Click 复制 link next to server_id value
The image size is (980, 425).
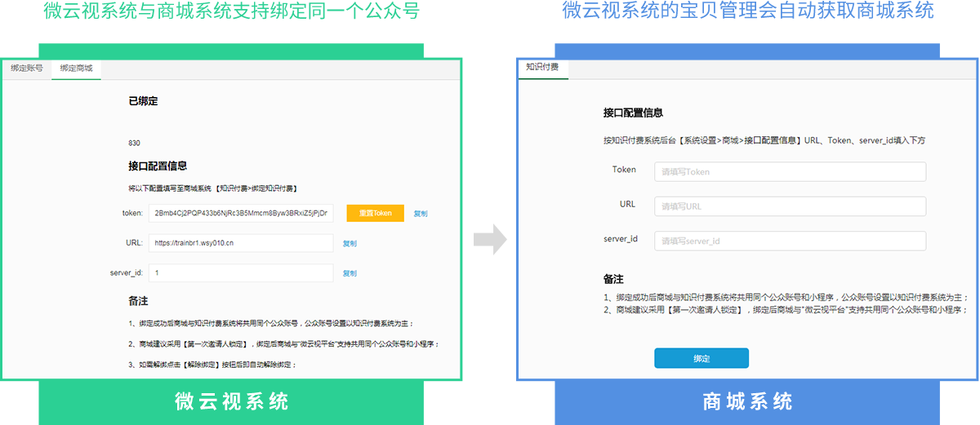click(350, 273)
